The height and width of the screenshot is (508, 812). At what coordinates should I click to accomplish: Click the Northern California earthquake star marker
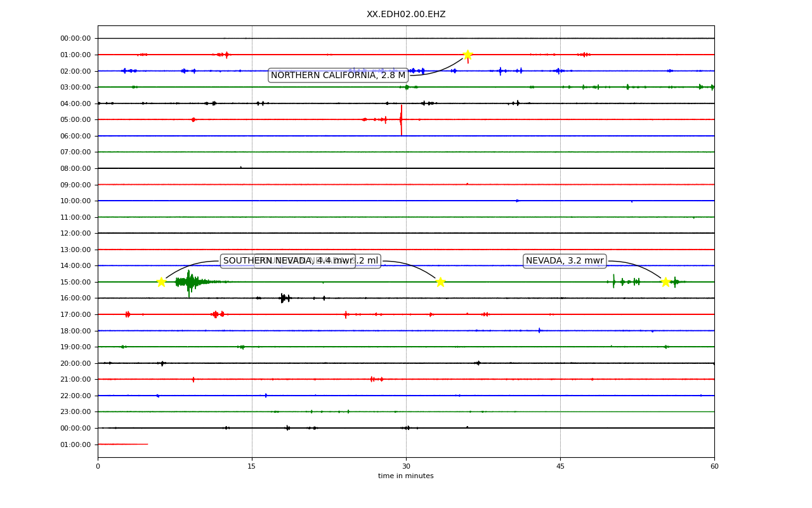pos(468,55)
